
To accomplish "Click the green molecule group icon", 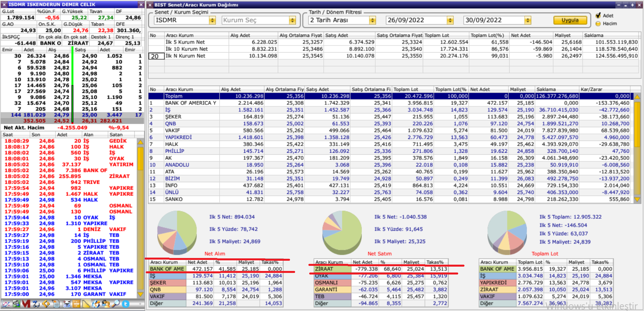I will (x=16, y=304).
